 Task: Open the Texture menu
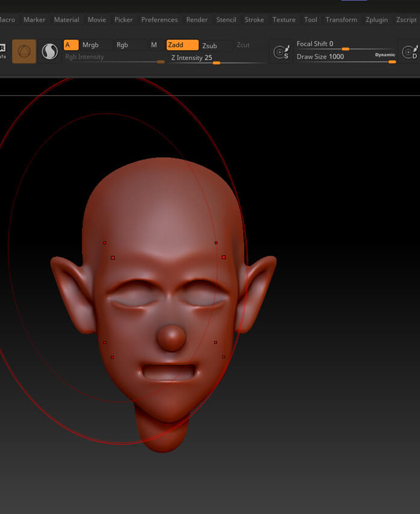pyautogui.click(x=284, y=20)
